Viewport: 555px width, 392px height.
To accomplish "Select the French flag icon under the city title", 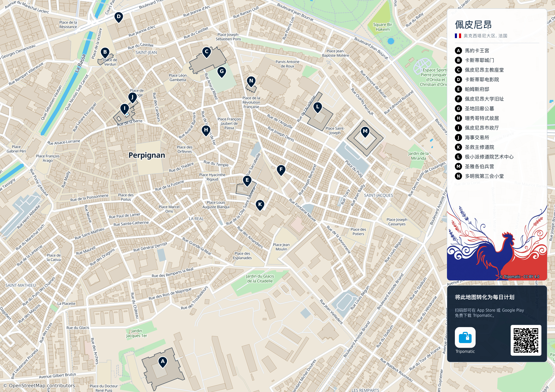I will tap(458, 36).
